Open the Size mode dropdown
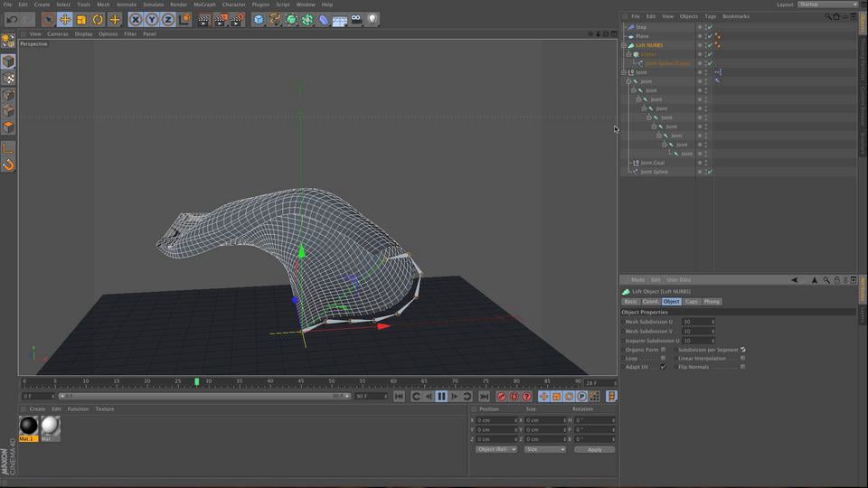The image size is (868, 488). click(545, 449)
